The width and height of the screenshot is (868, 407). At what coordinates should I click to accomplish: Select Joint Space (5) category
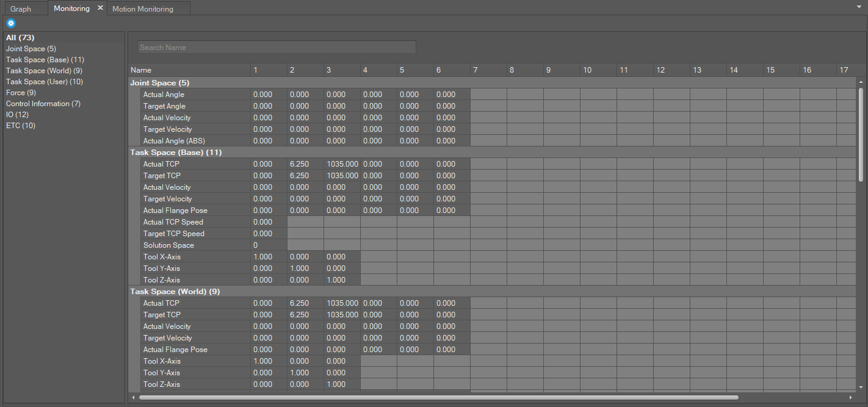point(31,49)
